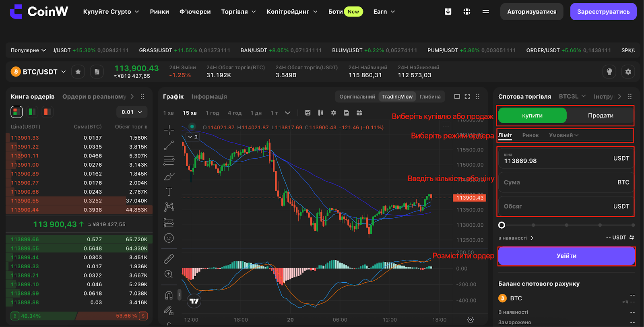The width and height of the screenshot is (644, 327).
Task: Open chart settings gear in toolbar
Action: [x=333, y=113]
